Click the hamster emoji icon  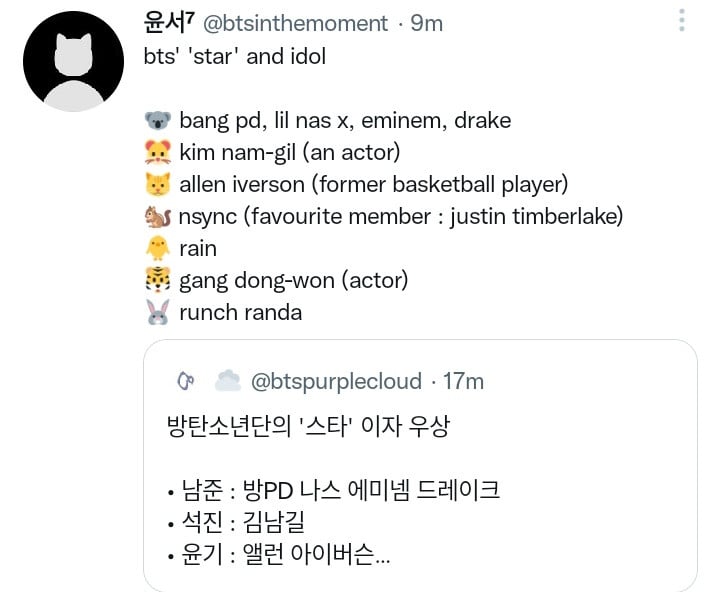pyautogui.click(x=158, y=152)
